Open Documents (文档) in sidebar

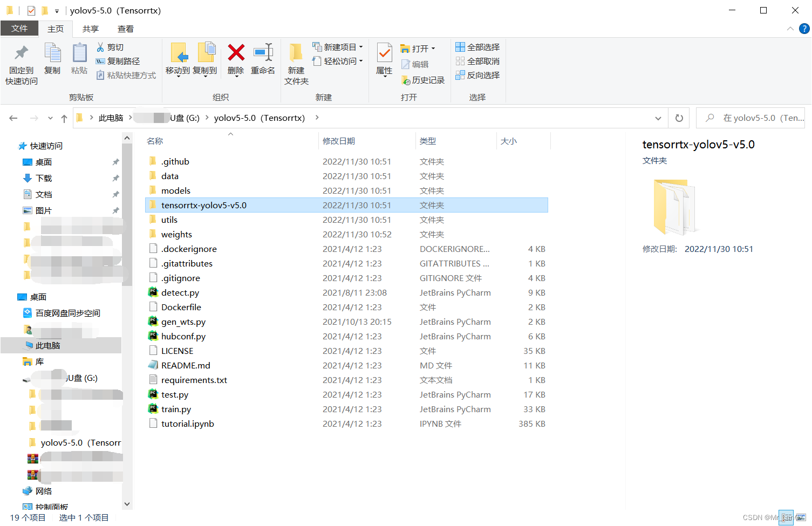click(38, 195)
